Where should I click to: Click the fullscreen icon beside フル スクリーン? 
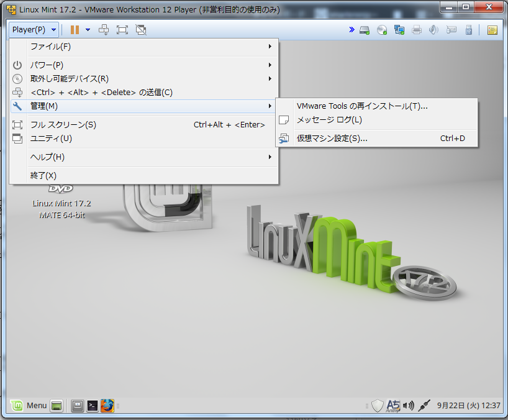pos(17,125)
